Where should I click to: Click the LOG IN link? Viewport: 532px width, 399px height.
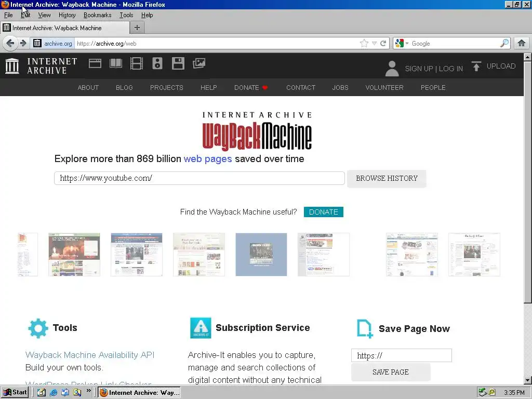click(x=450, y=69)
